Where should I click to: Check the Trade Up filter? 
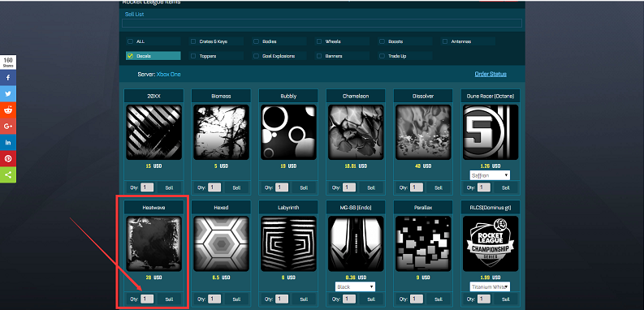pyautogui.click(x=382, y=56)
